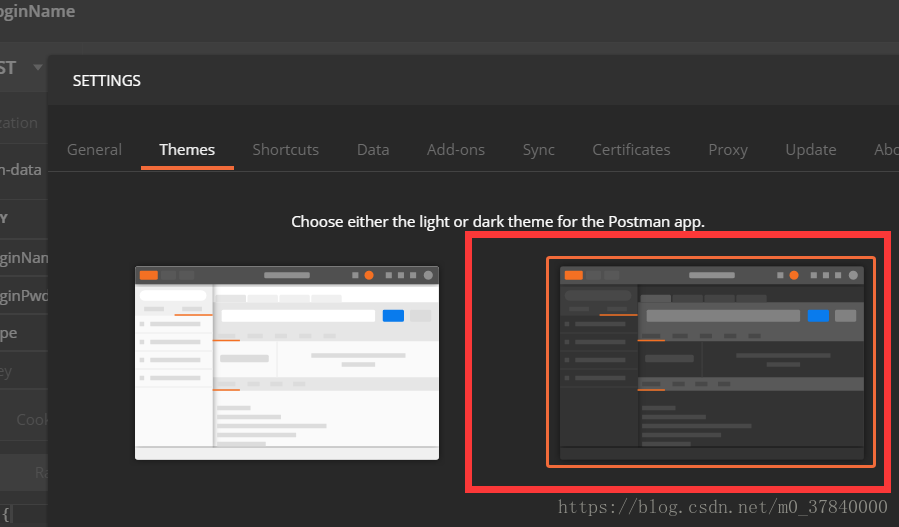The width and height of the screenshot is (899, 527).
Task: Choose the dark theme thumbnail
Action: tap(711, 362)
